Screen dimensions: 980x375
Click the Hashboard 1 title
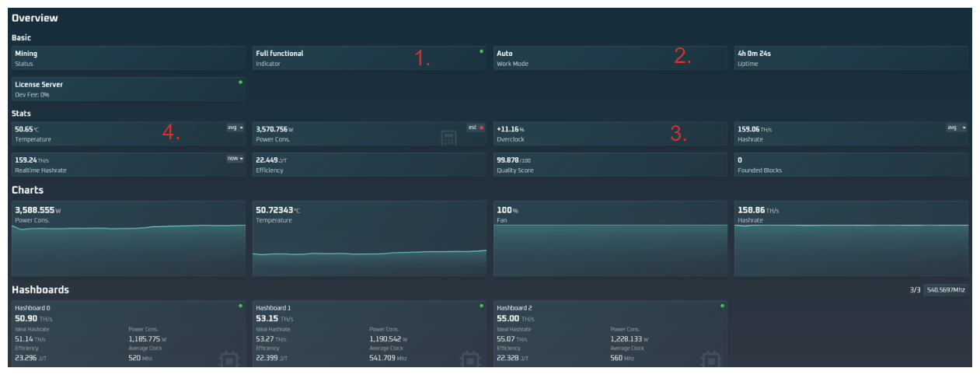click(273, 308)
